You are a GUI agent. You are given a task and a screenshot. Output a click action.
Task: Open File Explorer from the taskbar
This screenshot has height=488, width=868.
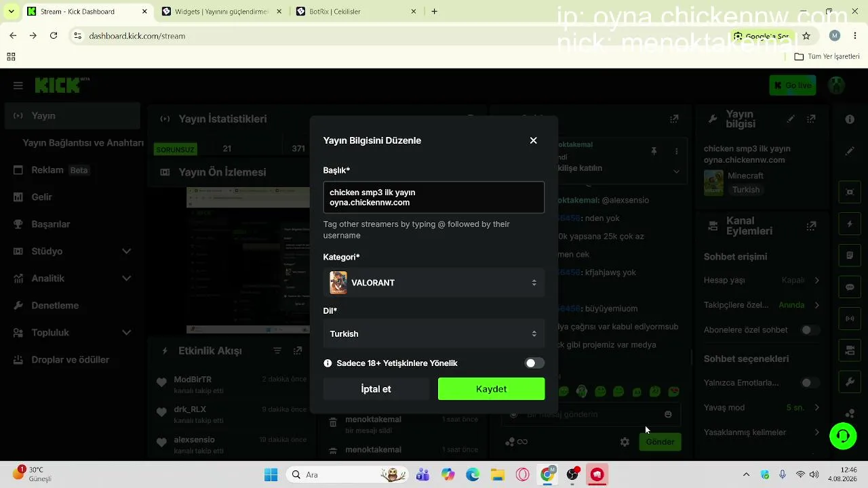(x=498, y=474)
